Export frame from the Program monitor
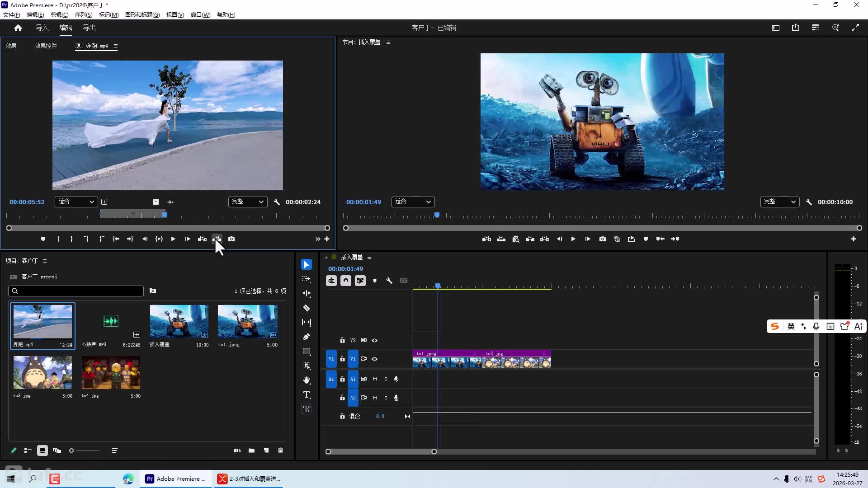Screen dimensions: 868x488 click(603, 239)
